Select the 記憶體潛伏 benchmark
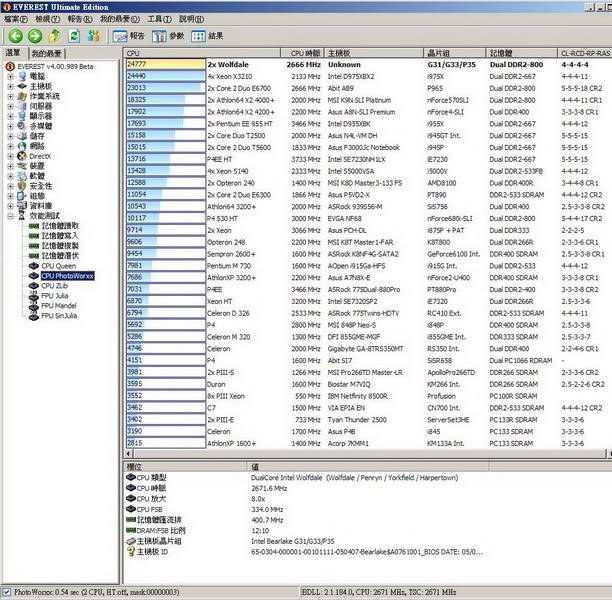Screen dimensions: 612x600 click(60, 256)
